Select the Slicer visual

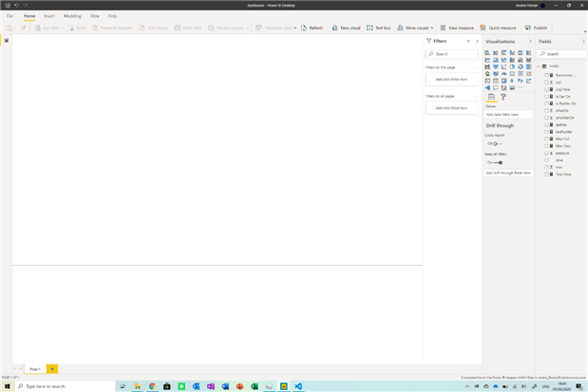(487, 81)
